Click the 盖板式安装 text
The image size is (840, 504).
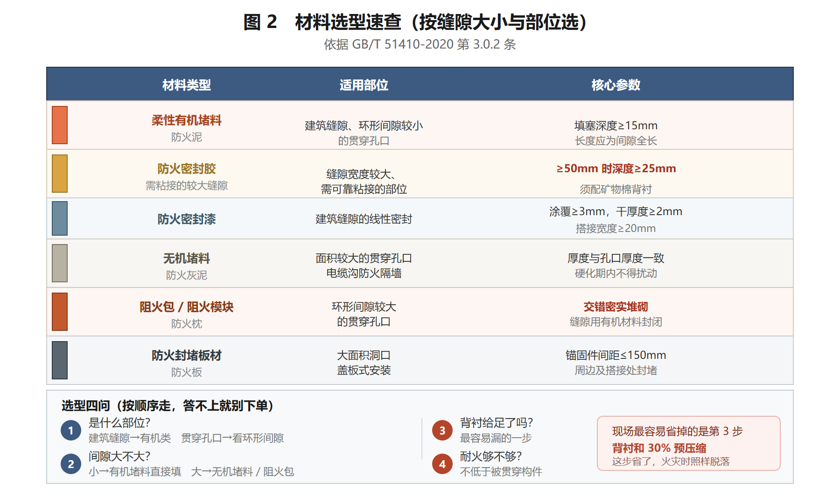(364, 370)
